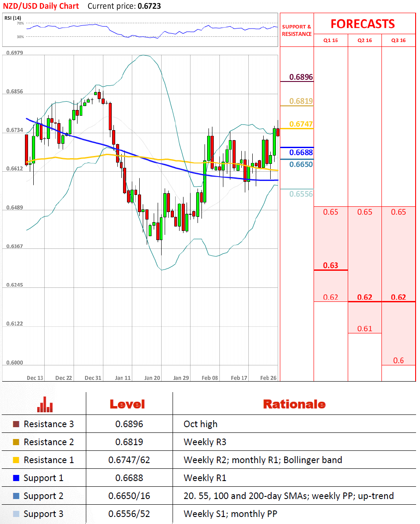Image resolution: width=420 pixels, height=524 pixels.
Task: Click the Resistance 2 row label
Action: click(x=49, y=442)
